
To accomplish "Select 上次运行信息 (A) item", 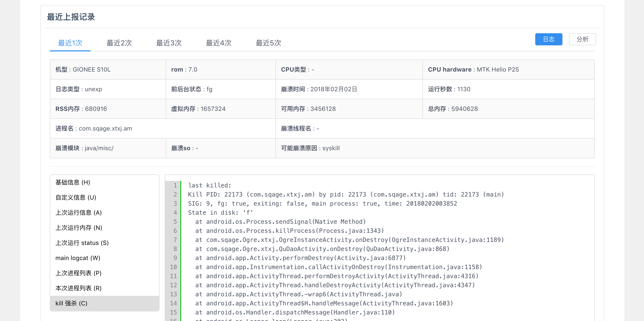I will pos(105,213).
